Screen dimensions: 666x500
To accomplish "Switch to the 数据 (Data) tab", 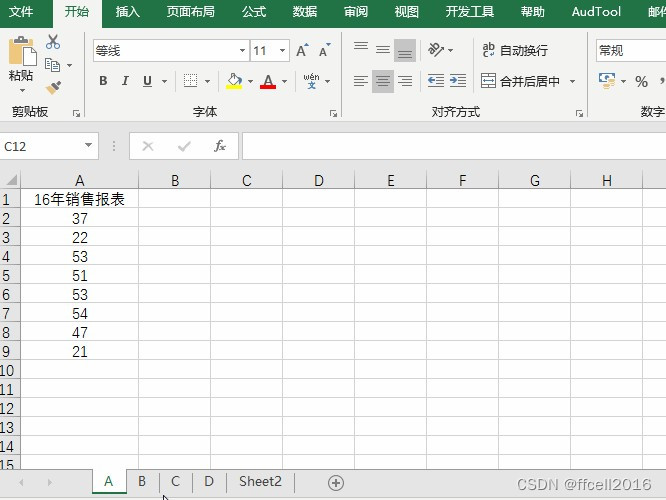I will pyautogui.click(x=305, y=12).
